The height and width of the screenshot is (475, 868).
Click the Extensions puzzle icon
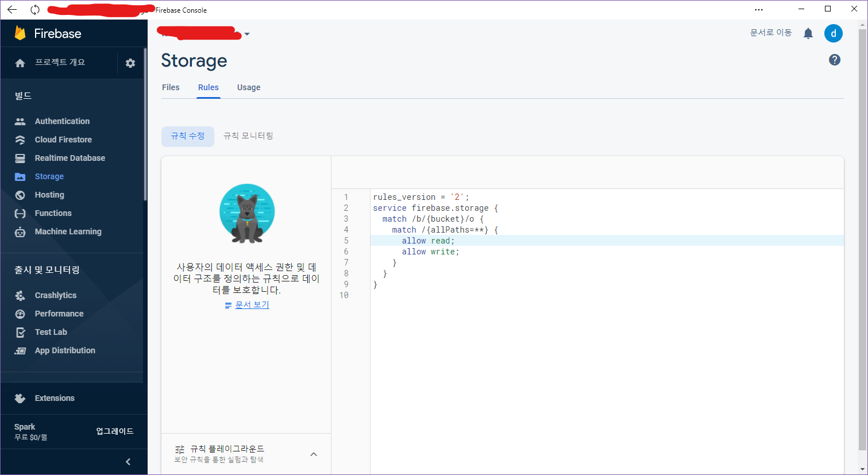coord(20,398)
